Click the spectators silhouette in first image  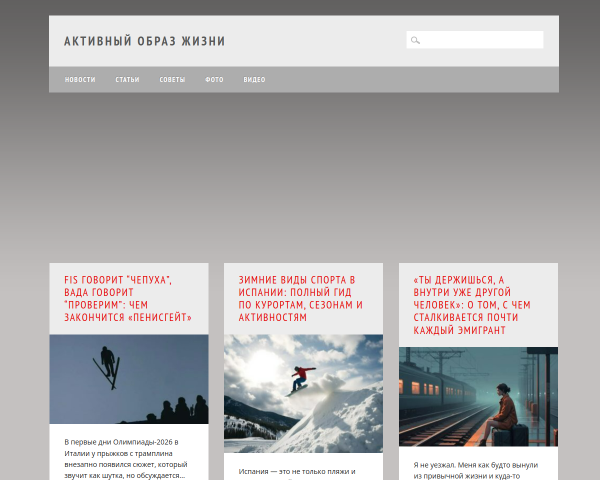click(178, 410)
